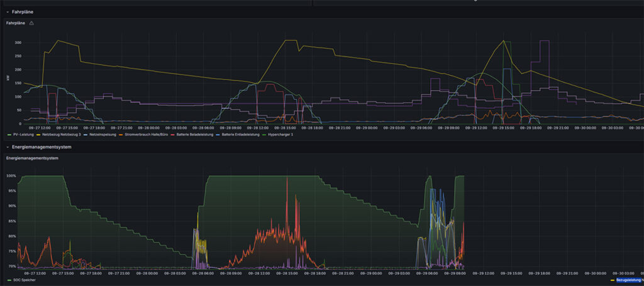Select the Stromverbrauch Halle/Büro legend entry
644x286 pixels.
[146, 135]
